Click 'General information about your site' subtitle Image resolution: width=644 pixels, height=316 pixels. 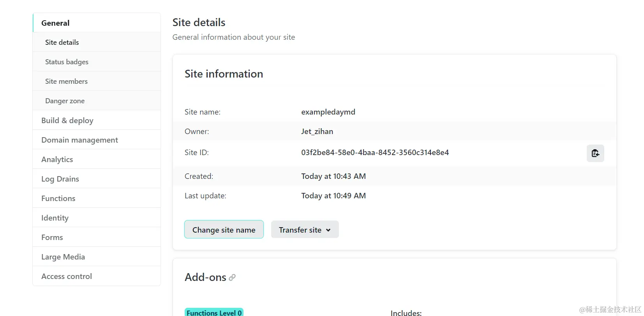pos(234,37)
